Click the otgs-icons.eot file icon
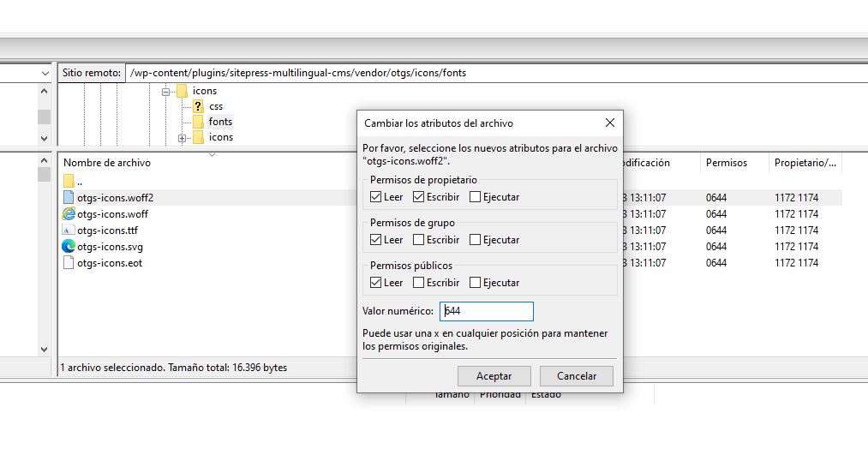 69,263
